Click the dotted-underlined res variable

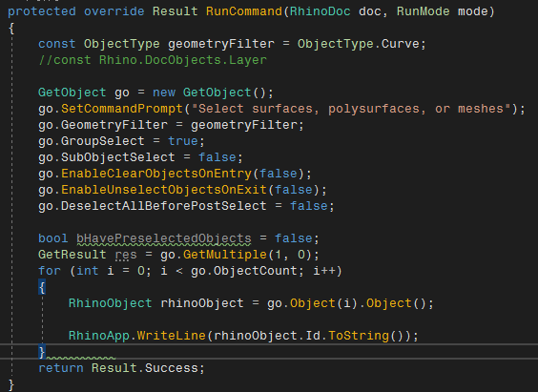pos(126,255)
